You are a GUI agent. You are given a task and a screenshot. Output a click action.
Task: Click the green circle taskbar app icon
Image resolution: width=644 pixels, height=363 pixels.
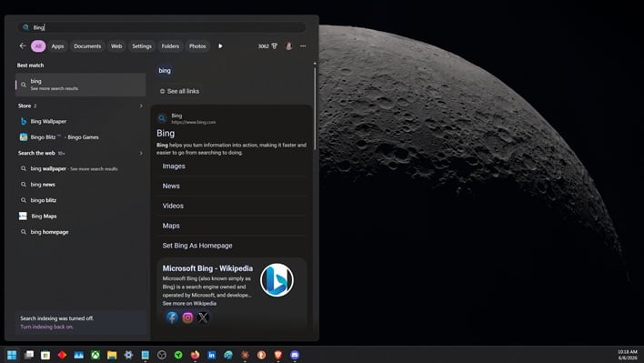click(178, 355)
